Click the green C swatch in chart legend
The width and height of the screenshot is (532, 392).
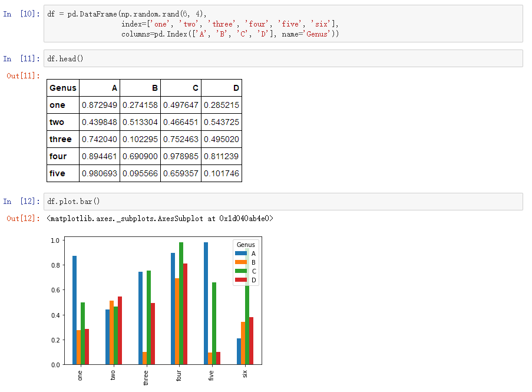(241, 271)
